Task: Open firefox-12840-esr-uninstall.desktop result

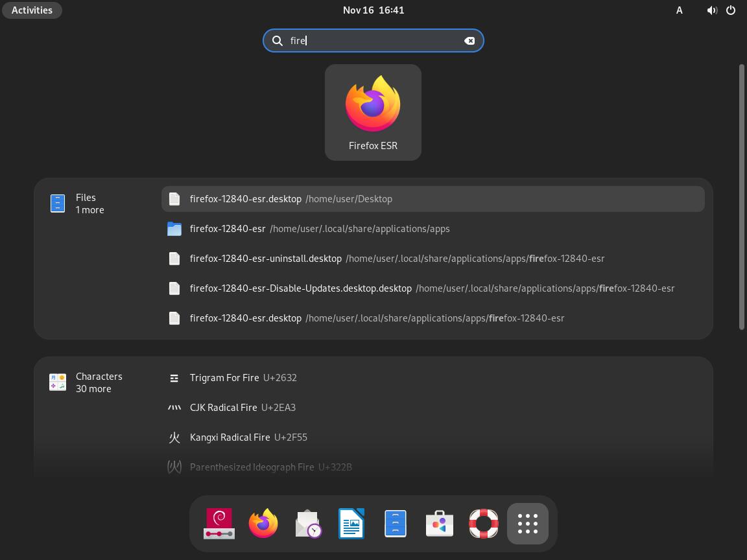Action: coord(433,259)
